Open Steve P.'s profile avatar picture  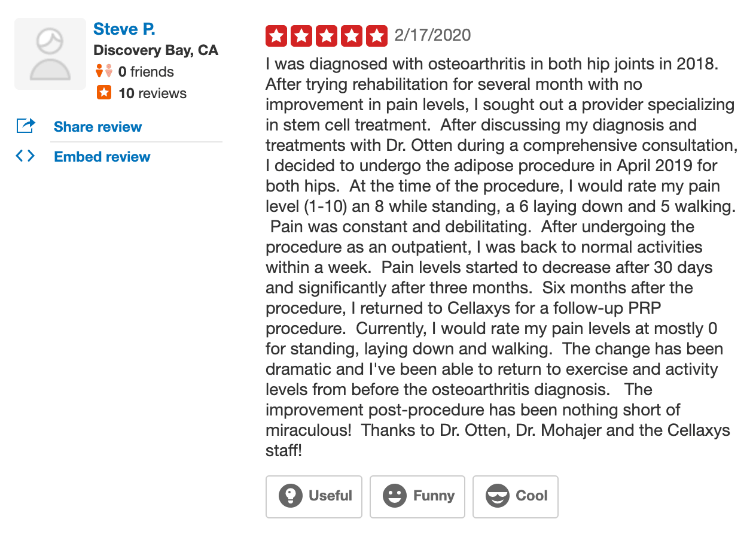pyautogui.click(x=50, y=54)
